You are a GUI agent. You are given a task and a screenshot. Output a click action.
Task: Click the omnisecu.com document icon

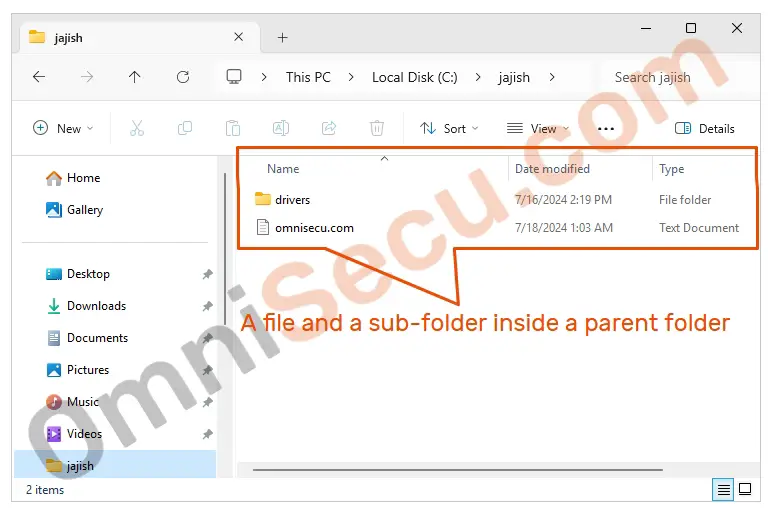click(x=263, y=227)
